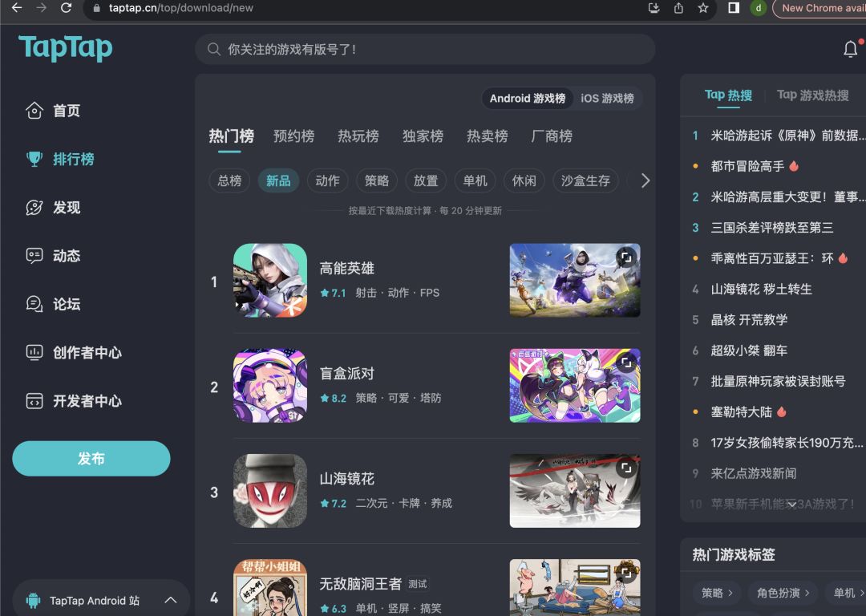Image resolution: width=866 pixels, height=616 pixels.
Task: Switch to Tap 热搜 tab
Action: tap(728, 95)
